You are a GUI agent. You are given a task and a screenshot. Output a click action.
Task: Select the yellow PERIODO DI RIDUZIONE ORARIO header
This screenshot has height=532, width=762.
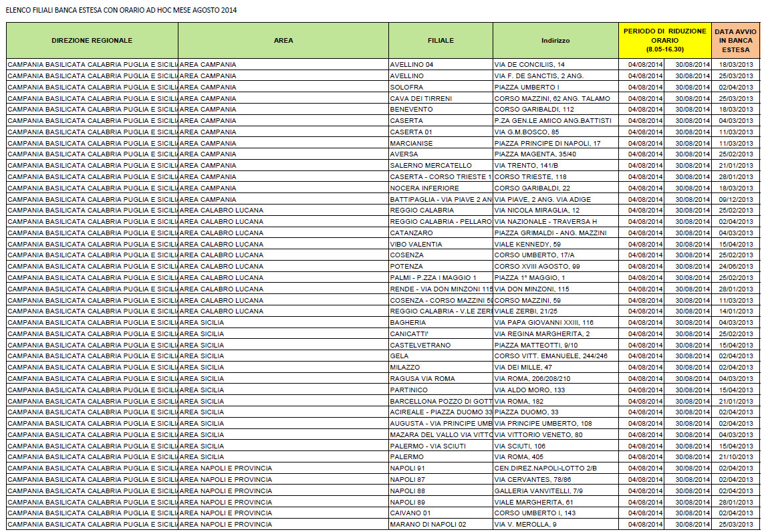(665, 40)
